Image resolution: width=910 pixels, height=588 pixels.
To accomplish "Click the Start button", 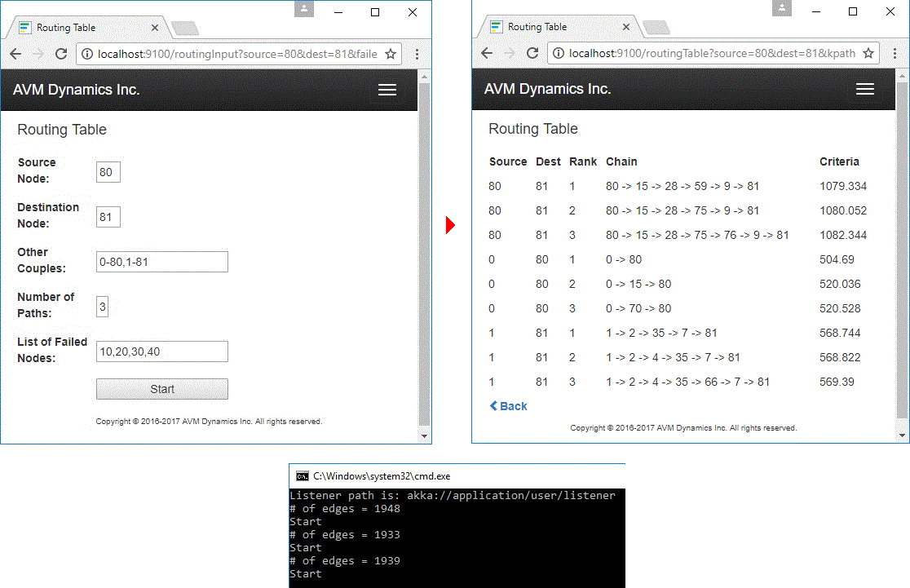I will pyautogui.click(x=162, y=389).
